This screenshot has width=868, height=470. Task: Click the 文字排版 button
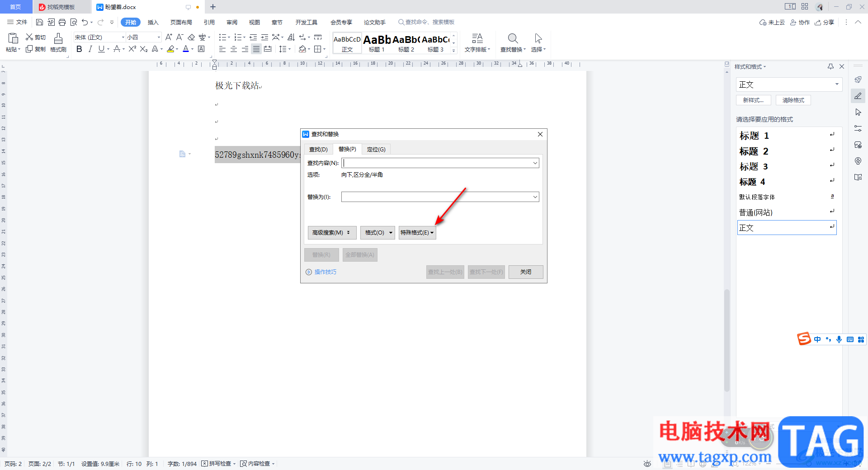477,42
